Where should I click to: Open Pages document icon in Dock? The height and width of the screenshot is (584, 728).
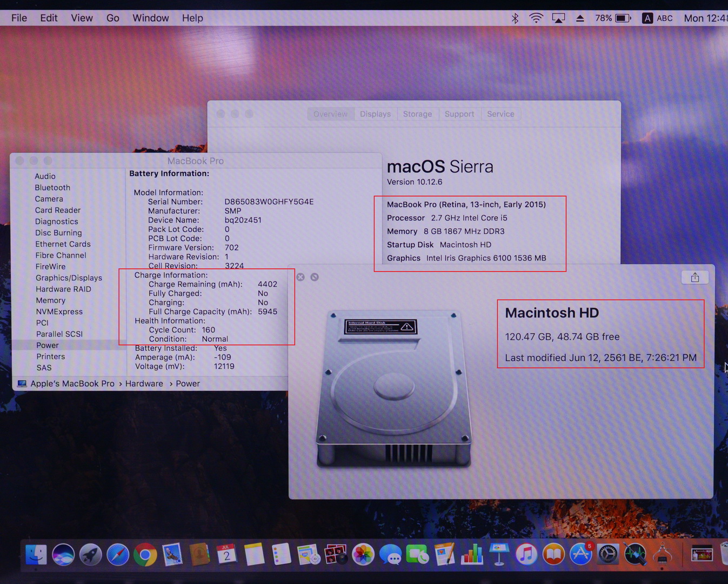coord(445,555)
